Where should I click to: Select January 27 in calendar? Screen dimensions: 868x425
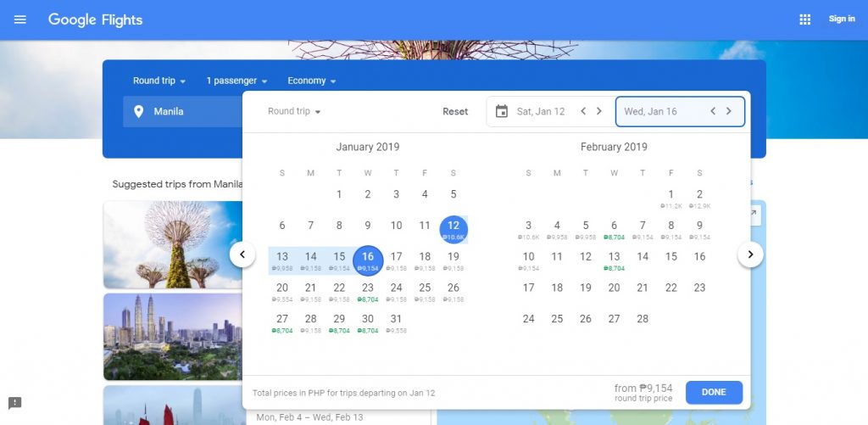pos(282,322)
